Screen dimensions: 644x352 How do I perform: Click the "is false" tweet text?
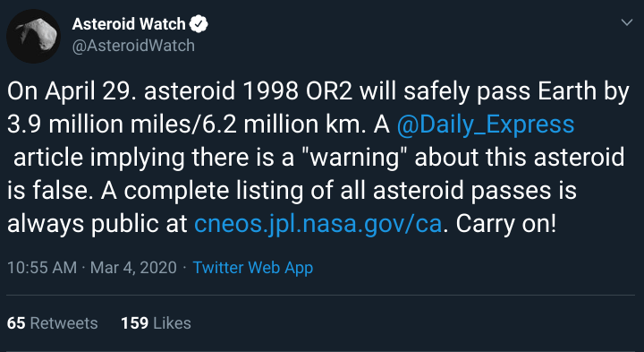coord(48,191)
